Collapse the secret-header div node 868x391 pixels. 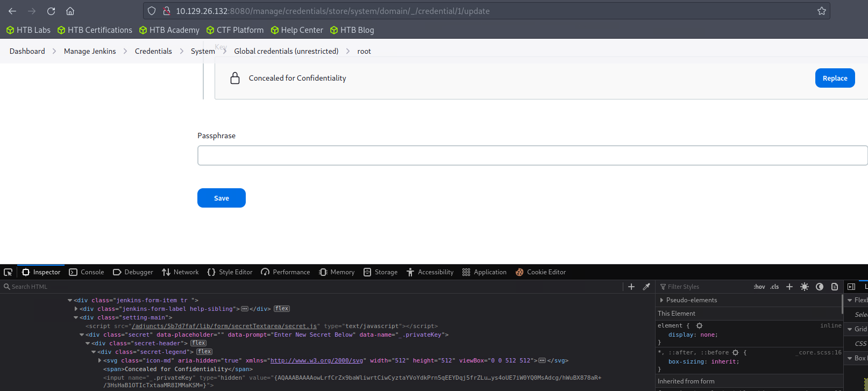[x=88, y=343]
